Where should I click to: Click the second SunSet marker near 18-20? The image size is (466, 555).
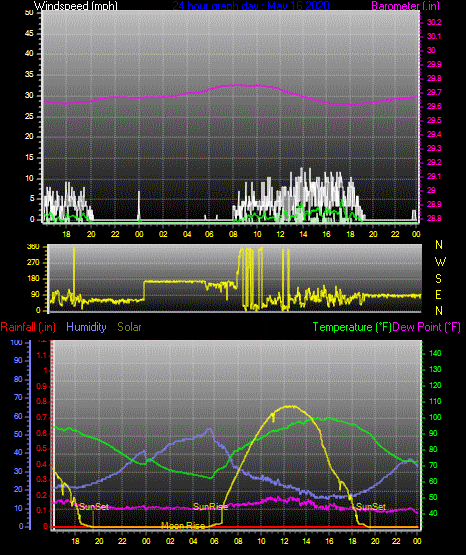(371, 507)
